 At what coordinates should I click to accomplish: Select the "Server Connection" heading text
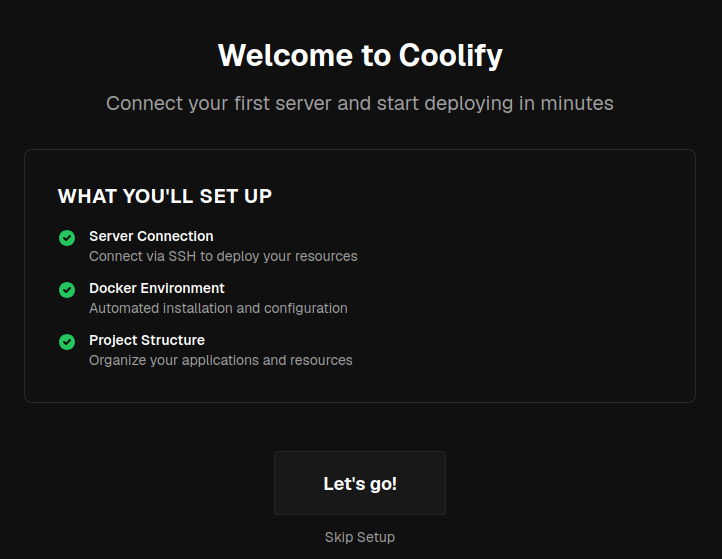tap(151, 236)
